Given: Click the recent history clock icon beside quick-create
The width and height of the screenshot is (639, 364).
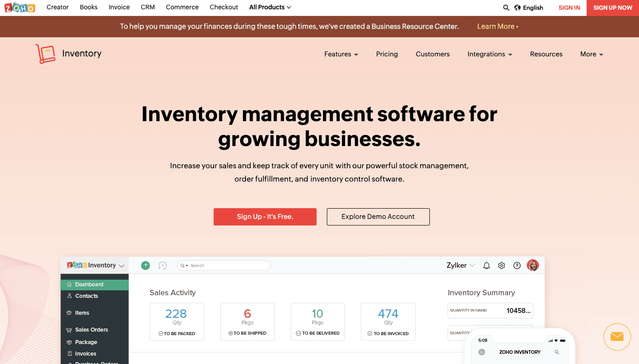Looking at the screenshot, I should click(163, 265).
